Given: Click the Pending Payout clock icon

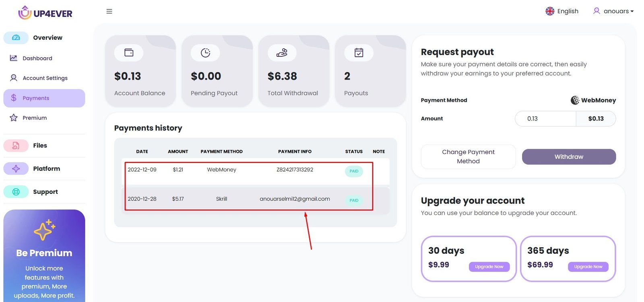Looking at the screenshot, I should coord(205,53).
